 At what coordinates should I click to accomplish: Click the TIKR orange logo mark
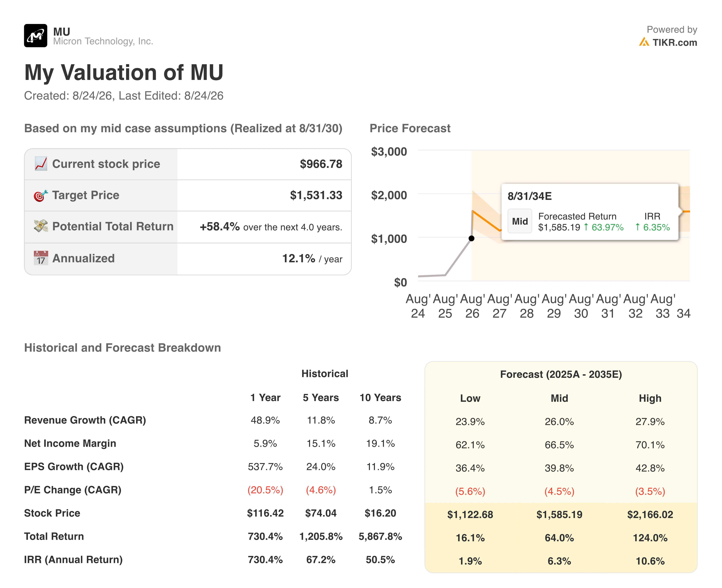point(644,42)
